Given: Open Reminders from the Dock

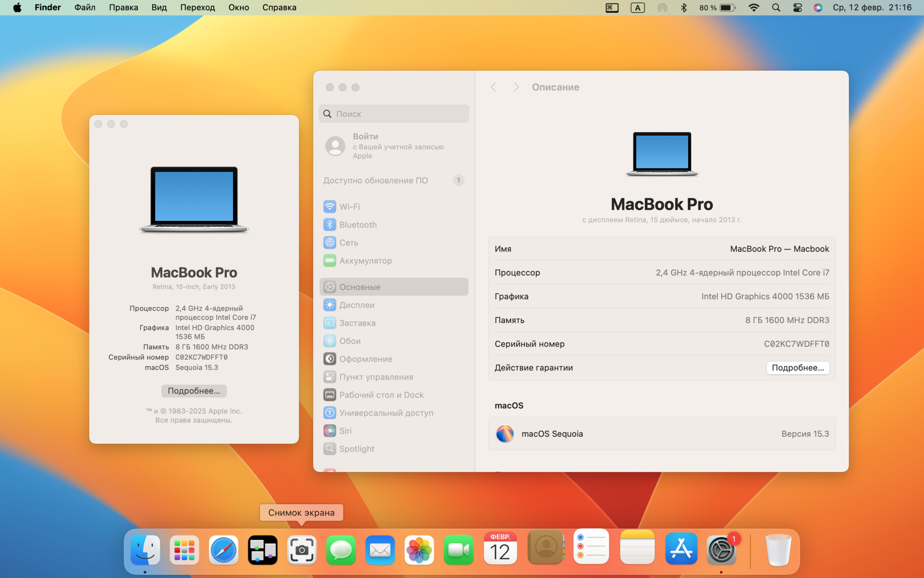Looking at the screenshot, I should 591,546.
